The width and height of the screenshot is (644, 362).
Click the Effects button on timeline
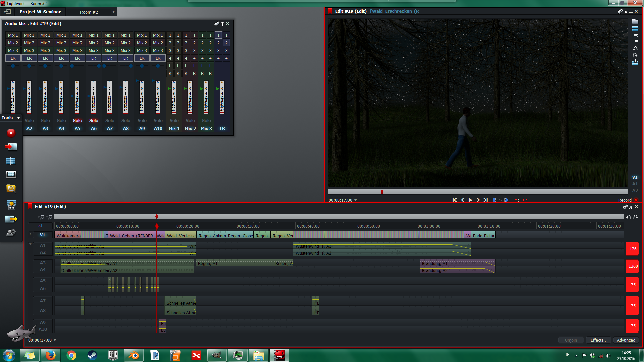pos(598,340)
